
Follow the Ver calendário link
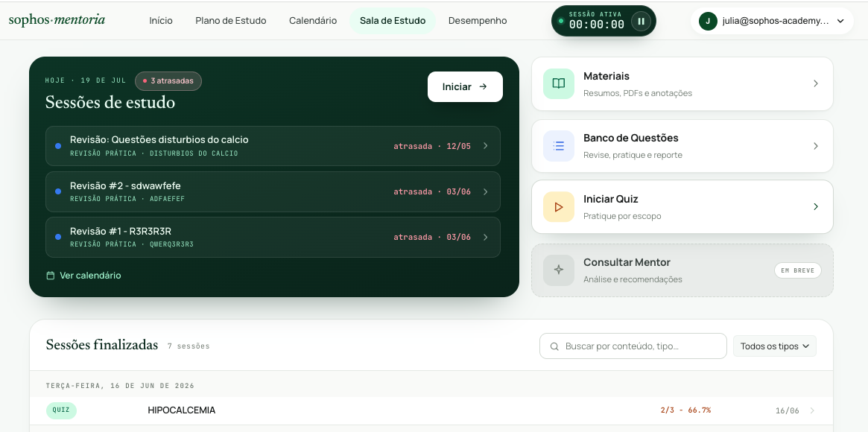83,276
